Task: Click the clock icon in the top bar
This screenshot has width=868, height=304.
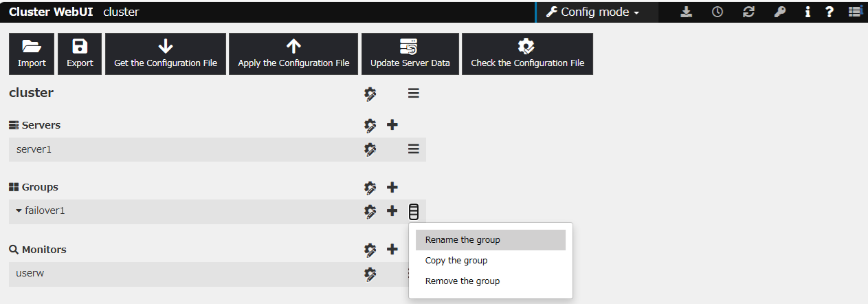Action: (x=717, y=12)
